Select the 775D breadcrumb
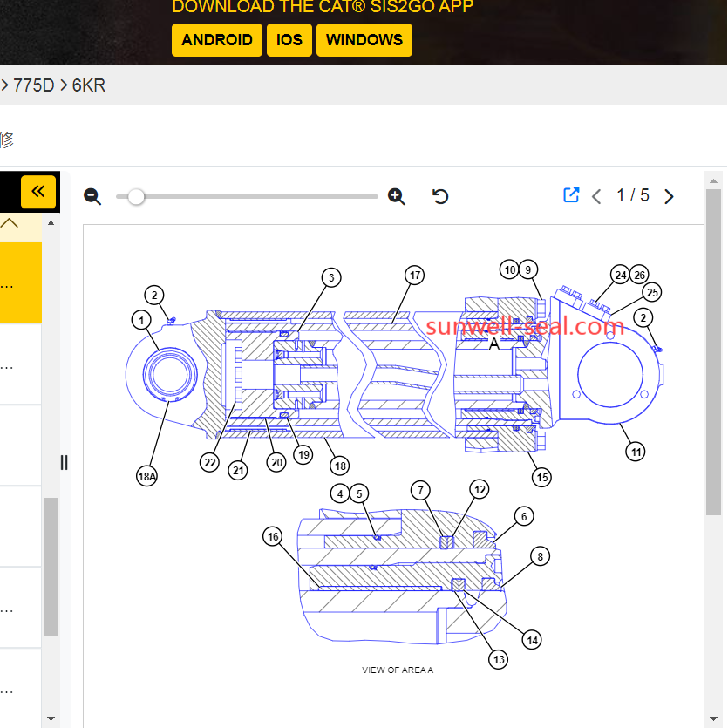 (33, 85)
